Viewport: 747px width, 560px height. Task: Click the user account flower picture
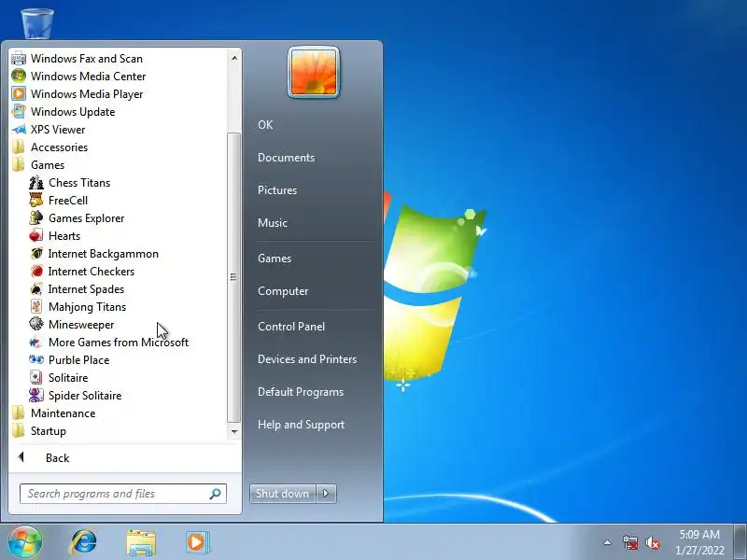(314, 73)
